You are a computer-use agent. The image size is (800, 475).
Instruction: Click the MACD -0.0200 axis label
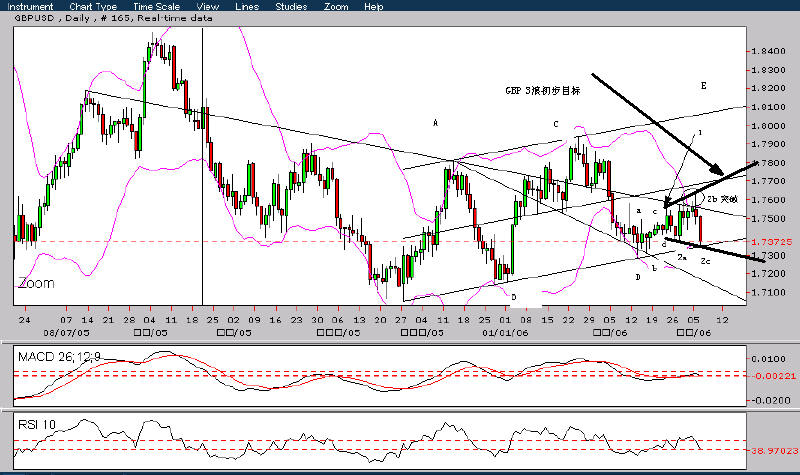coord(769,401)
